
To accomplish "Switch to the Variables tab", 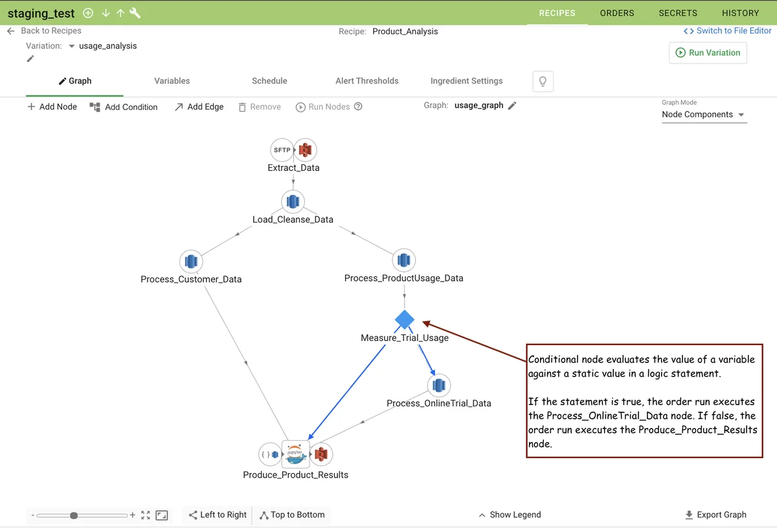I will click(172, 81).
